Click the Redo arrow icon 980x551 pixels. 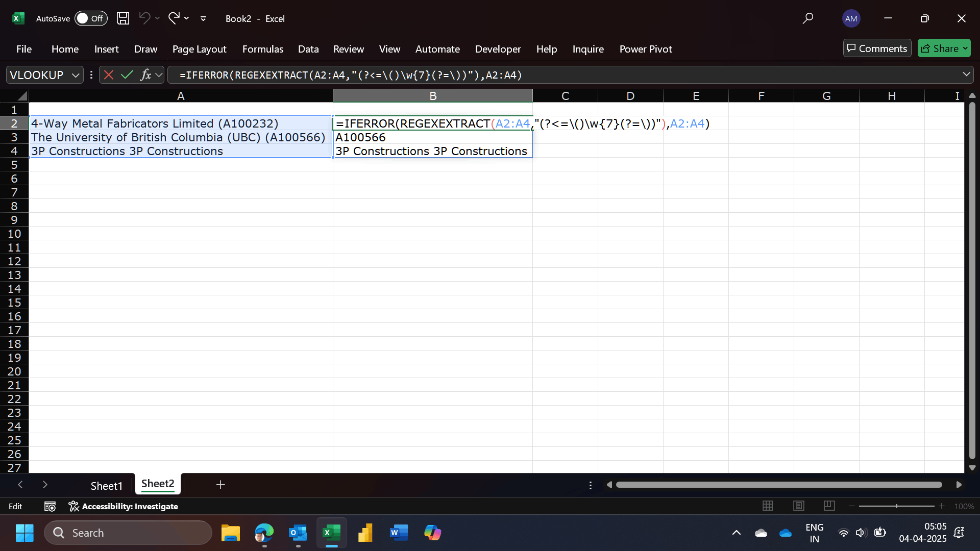(x=174, y=18)
